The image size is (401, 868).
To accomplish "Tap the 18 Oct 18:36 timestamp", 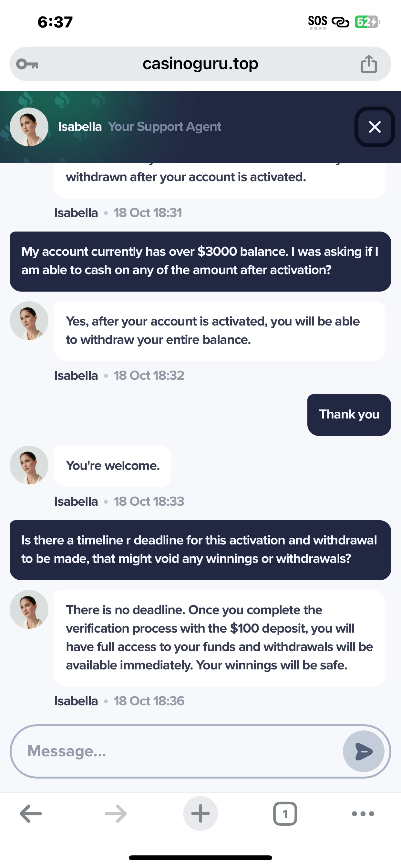I will pyautogui.click(x=149, y=701).
